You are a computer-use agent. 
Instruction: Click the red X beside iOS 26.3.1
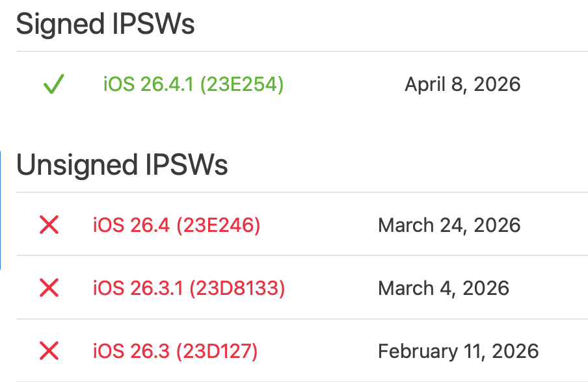pyautogui.click(x=49, y=288)
